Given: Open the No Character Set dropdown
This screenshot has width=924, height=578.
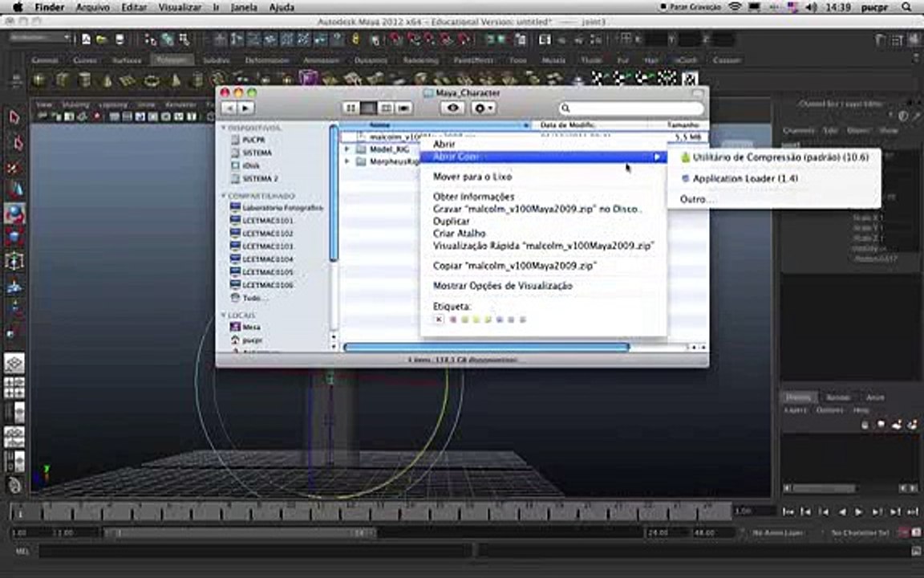Looking at the screenshot, I should pyautogui.click(x=859, y=532).
